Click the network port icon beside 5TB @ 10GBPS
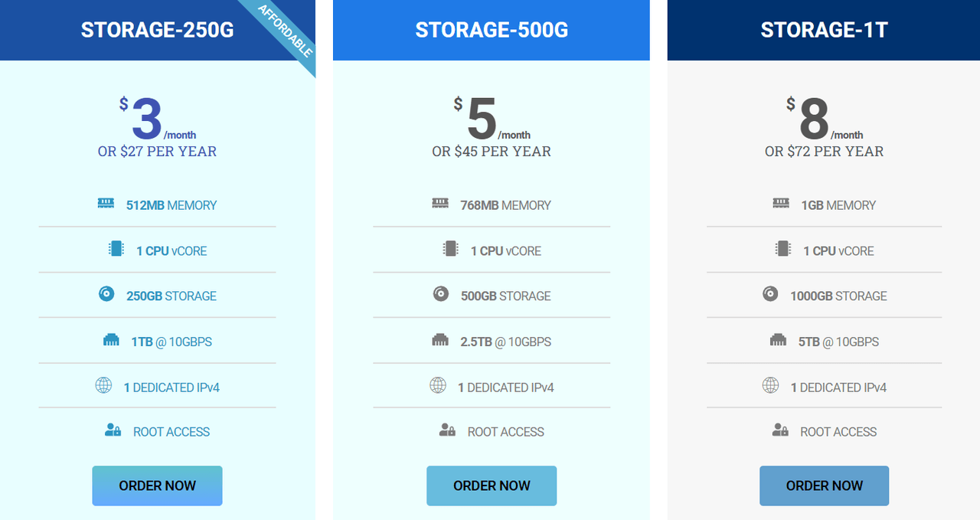The image size is (980, 520). pos(778,340)
